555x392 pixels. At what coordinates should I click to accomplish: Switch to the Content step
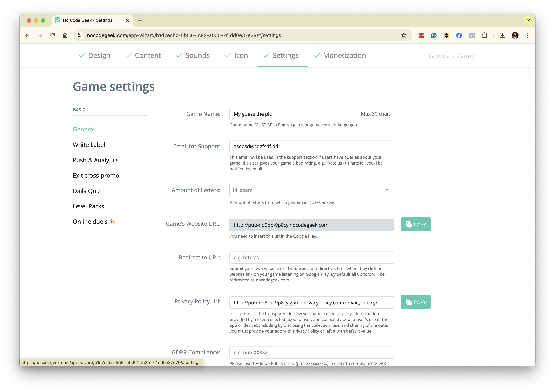pos(143,55)
